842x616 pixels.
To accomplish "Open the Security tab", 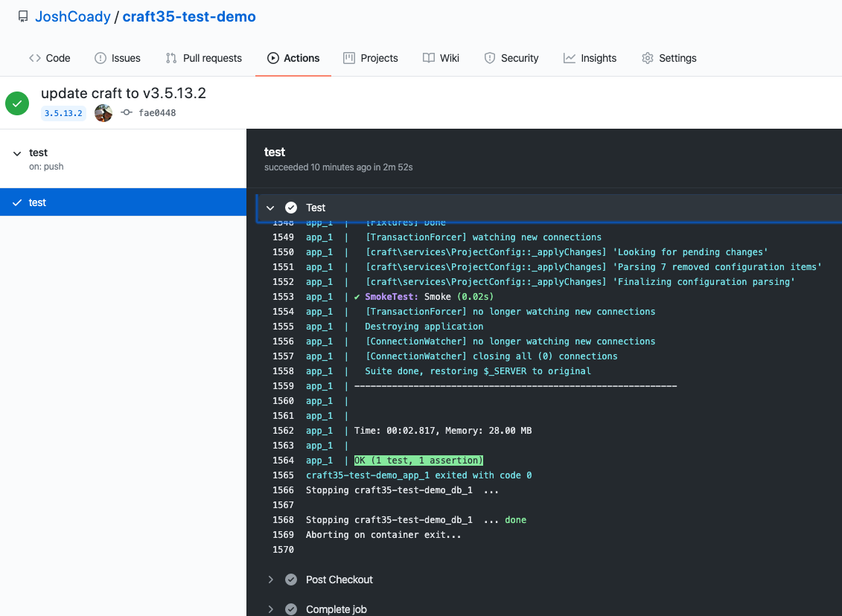I will tap(511, 58).
